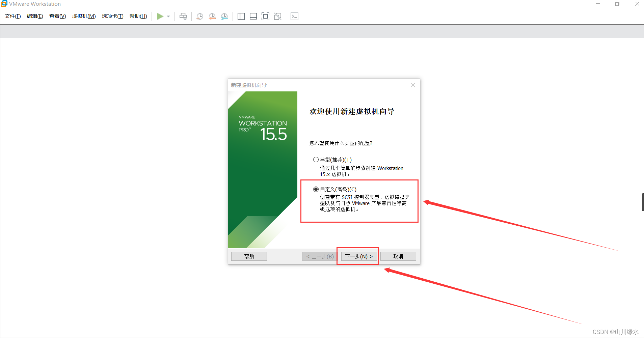Click the 帮助 button in the wizard

249,256
